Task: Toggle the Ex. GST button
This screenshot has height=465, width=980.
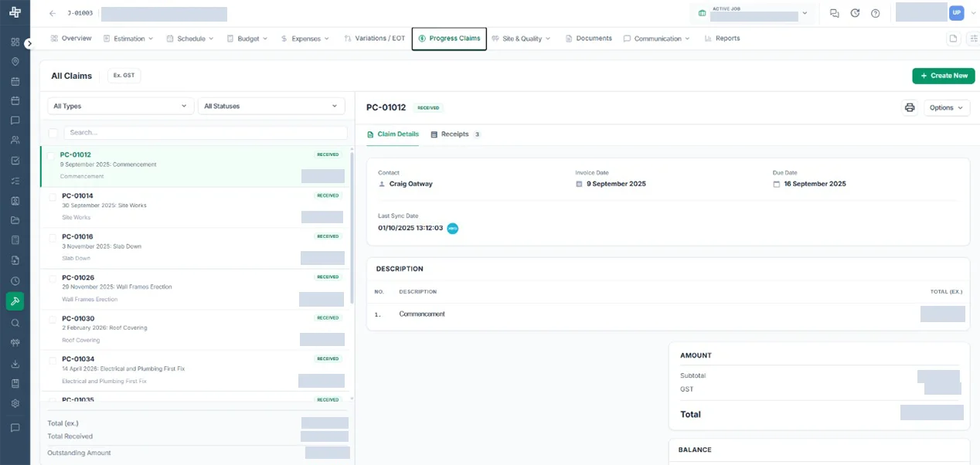Action: (x=124, y=76)
